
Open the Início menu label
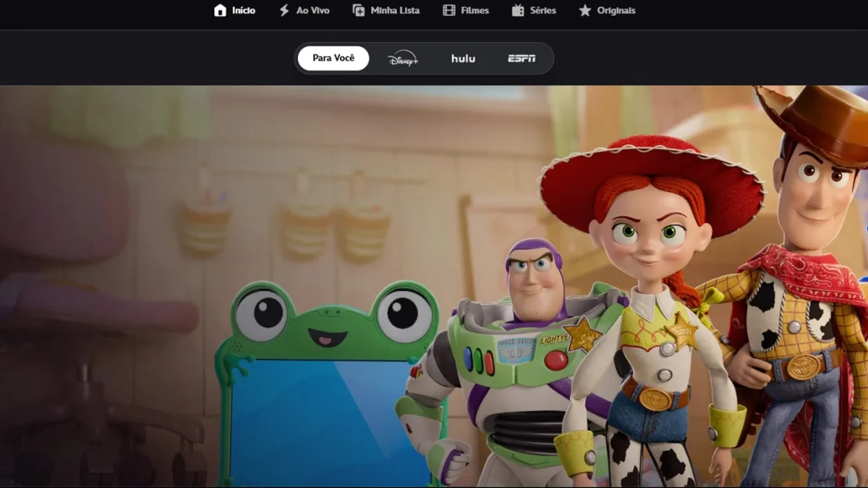point(244,11)
